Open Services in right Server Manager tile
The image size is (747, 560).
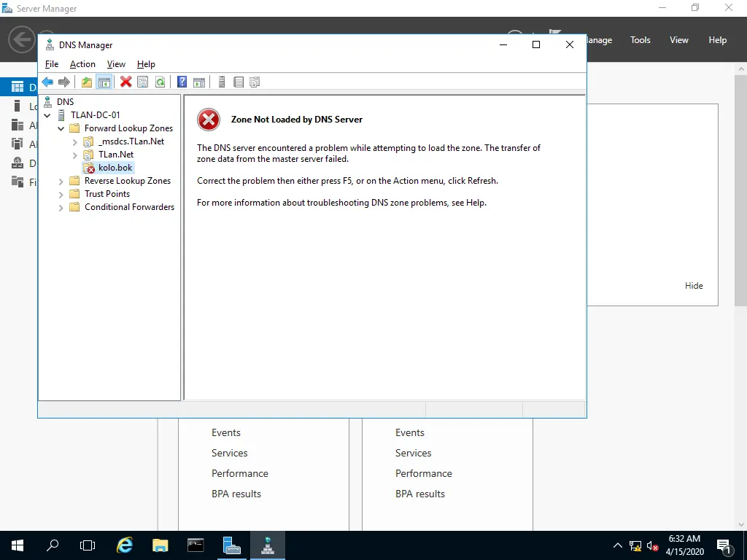[413, 453]
